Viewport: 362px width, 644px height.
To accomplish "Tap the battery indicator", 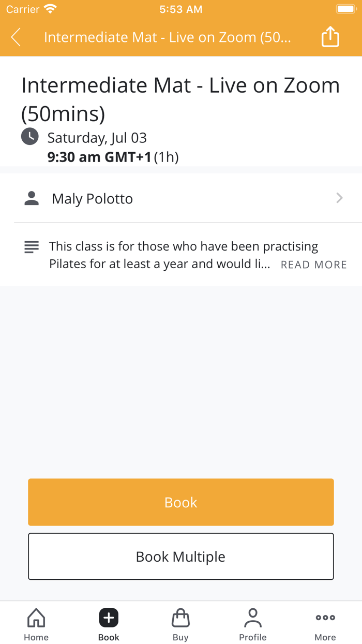I will point(345,8).
